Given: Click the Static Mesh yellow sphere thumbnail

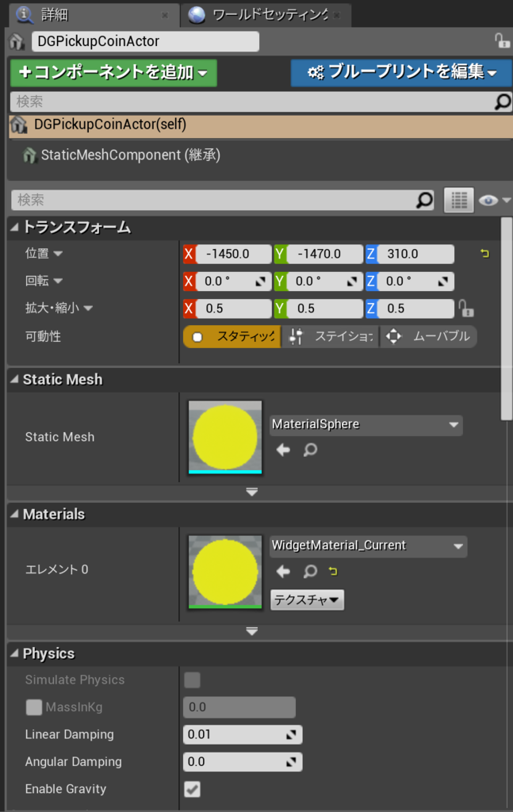Looking at the screenshot, I should 225,437.
